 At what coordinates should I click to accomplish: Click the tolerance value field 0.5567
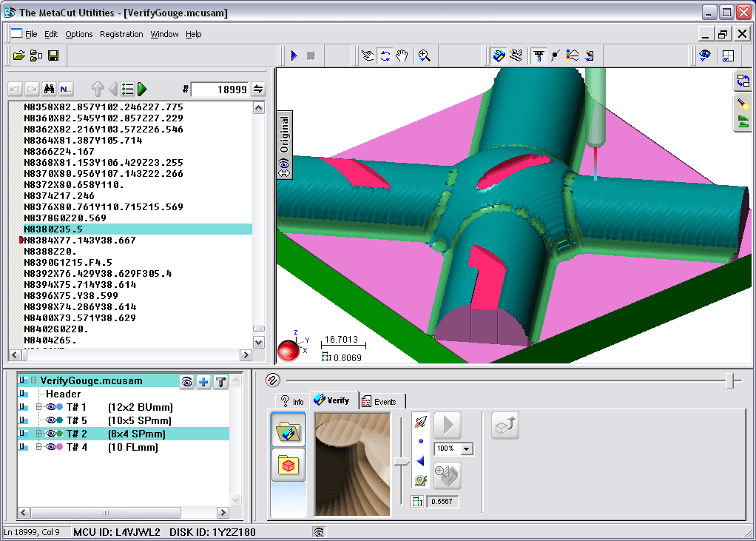coord(442,502)
